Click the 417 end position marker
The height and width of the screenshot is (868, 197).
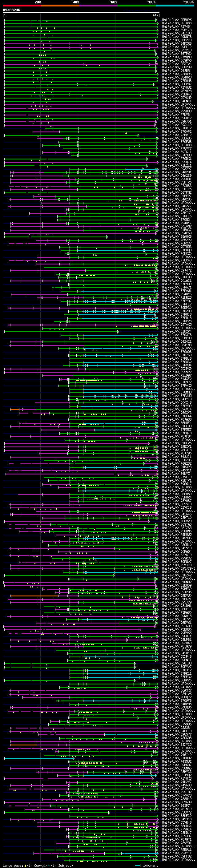pyautogui.click(x=155, y=15)
